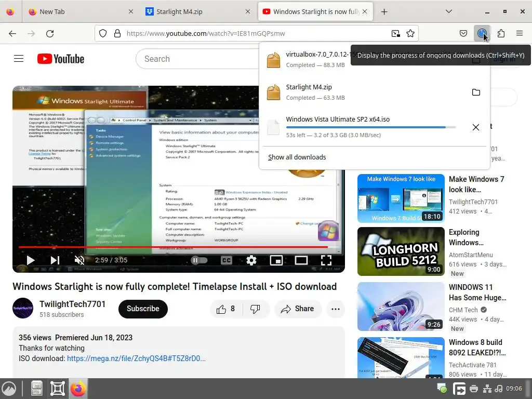Image resolution: width=532 pixels, height=399 pixels.
Task: Play the video
Action: click(31, 260)
